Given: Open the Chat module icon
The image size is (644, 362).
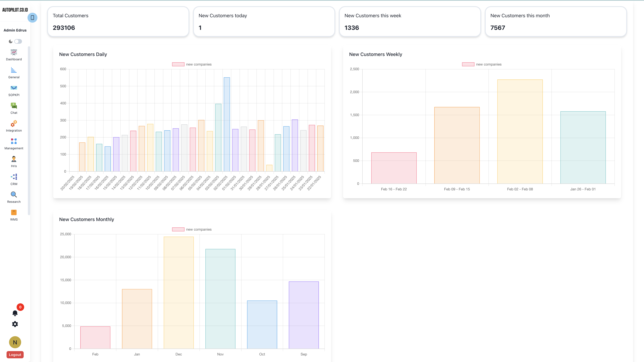Looking at the screenshot, I should 14,106.
